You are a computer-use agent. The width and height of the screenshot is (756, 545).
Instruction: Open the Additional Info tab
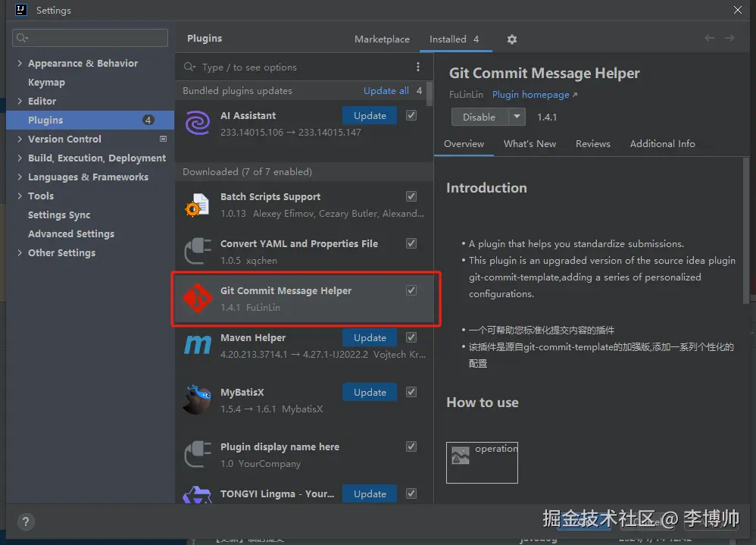[x=663, y=144]
